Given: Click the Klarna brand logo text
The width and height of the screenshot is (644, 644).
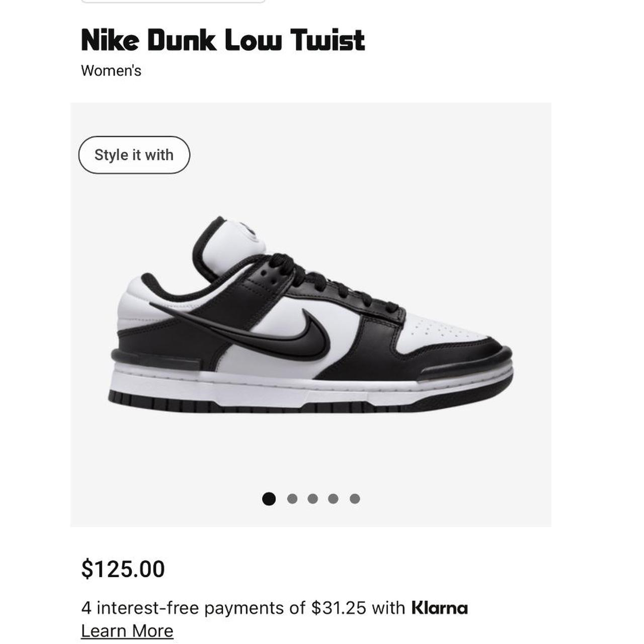Looking at the screenshot, I should [x=440, y=608].
